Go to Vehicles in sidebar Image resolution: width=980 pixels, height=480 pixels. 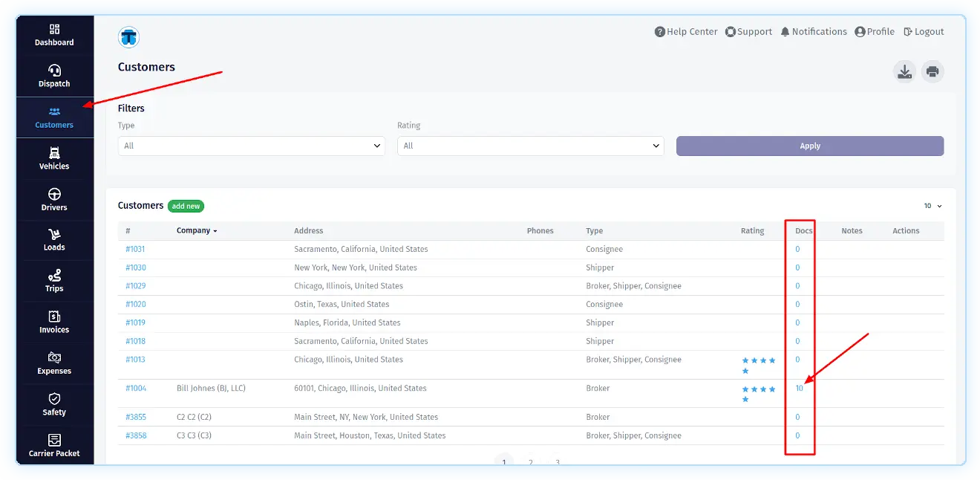pos(54,158)
